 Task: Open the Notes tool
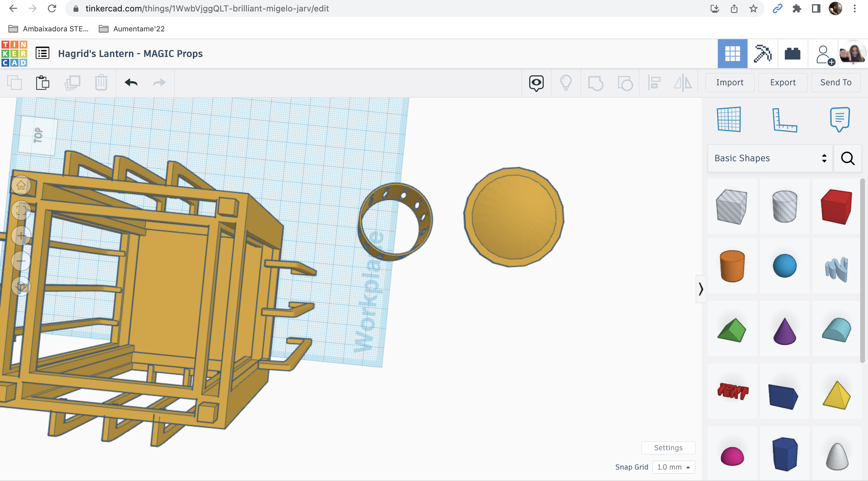(840, 120)
